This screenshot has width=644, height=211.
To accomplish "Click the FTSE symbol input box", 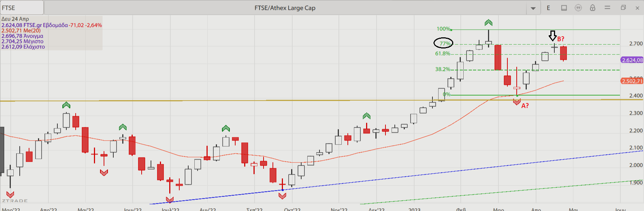I will click(x=22, y=8).
